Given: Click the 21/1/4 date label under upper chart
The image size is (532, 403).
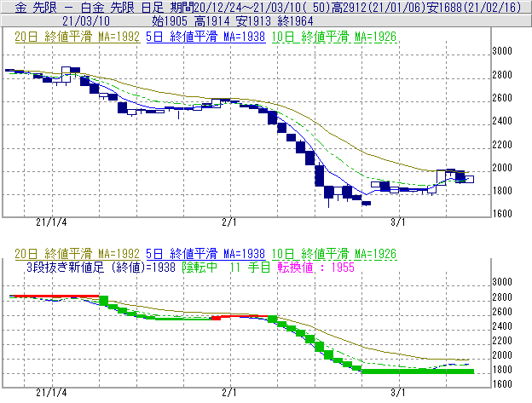Looking at the screenshot, I should point(51,222).
